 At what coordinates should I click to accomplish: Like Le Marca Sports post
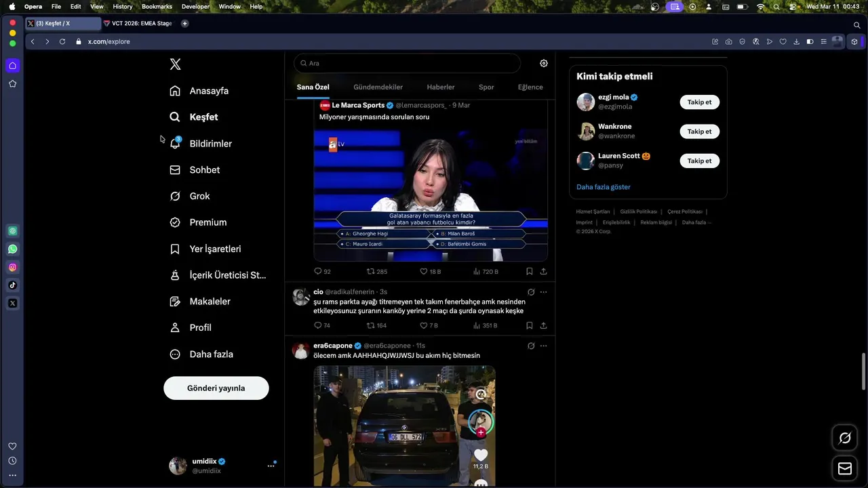click(431, 271)
